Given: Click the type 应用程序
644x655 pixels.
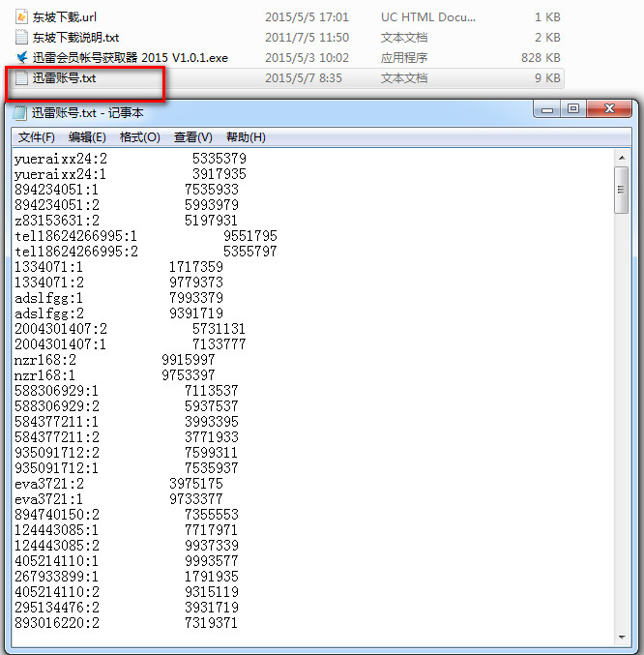Looking at the screenshot, I should point(404,58).
